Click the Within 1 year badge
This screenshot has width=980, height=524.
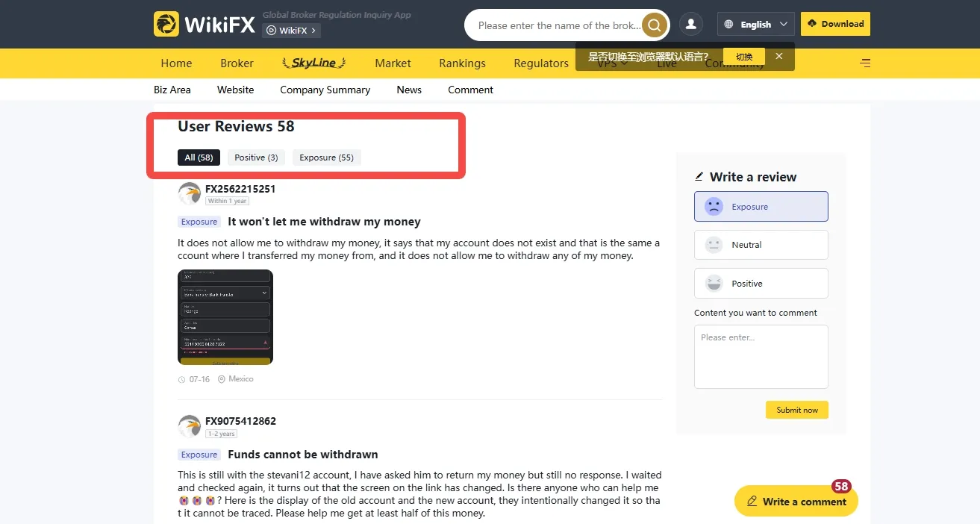(228, 201)
